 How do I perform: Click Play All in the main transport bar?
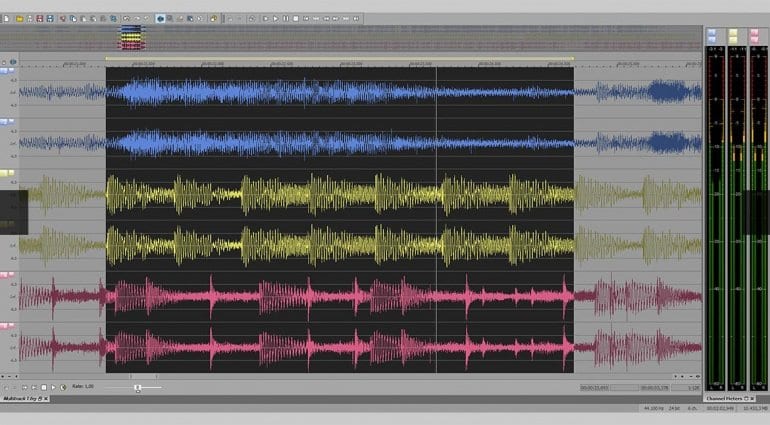[x=266, y=19]
